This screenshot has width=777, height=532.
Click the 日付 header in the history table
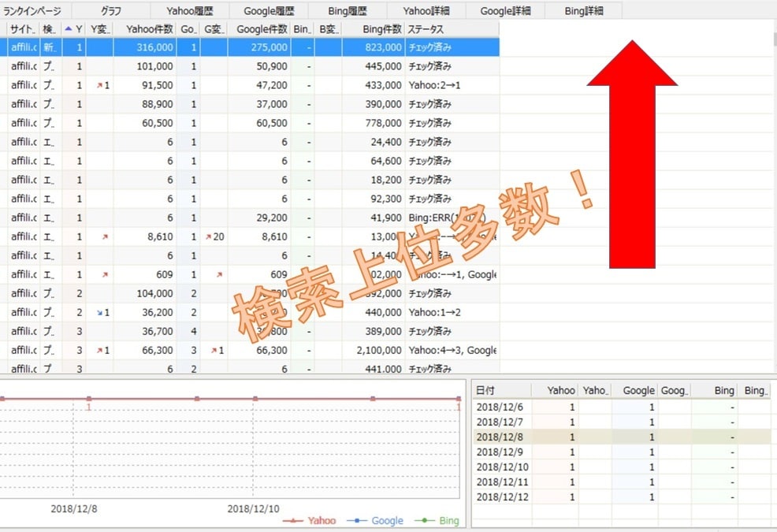tap(502, 390)
